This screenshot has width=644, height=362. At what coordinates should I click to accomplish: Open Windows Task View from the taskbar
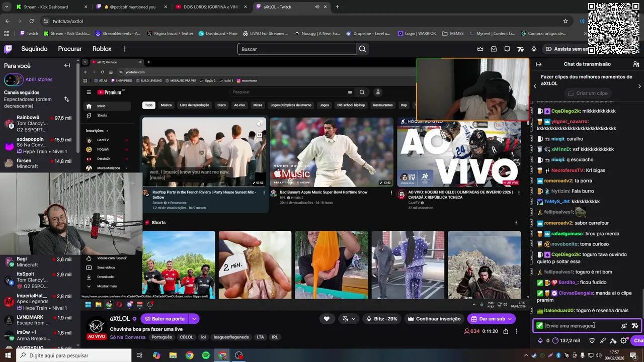click(139, 355)
